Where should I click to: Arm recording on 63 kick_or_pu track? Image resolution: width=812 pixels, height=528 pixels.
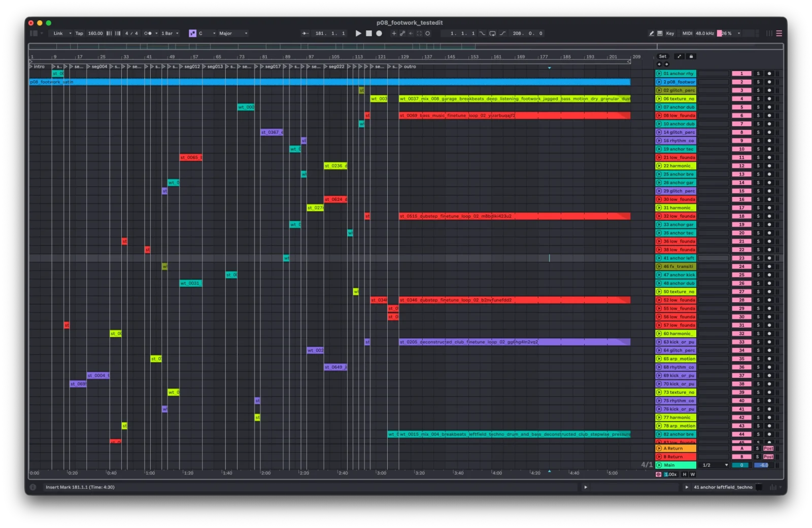point(769,342)
